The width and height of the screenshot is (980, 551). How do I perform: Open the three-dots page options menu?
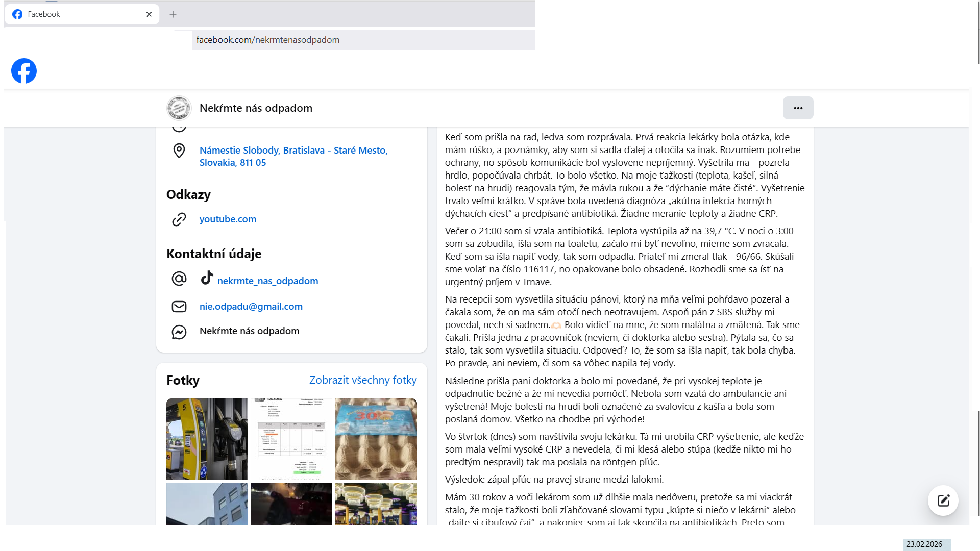798,108
